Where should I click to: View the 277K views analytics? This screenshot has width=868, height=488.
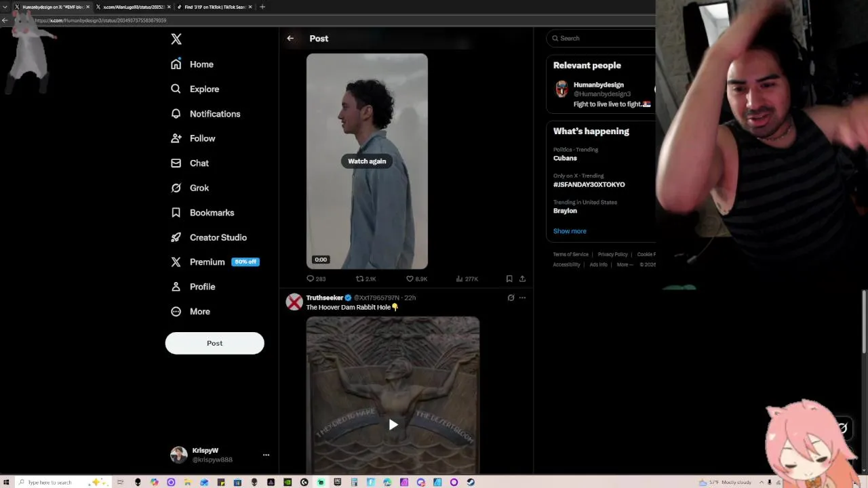click(x=467, y=279)
